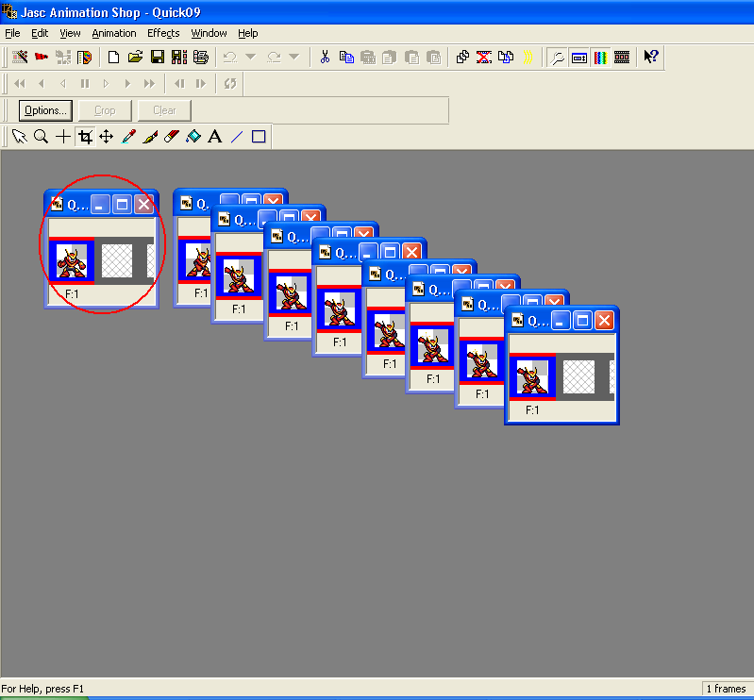
Task: Select the Shape rectangle tool
Action: [x=259, y=137]
